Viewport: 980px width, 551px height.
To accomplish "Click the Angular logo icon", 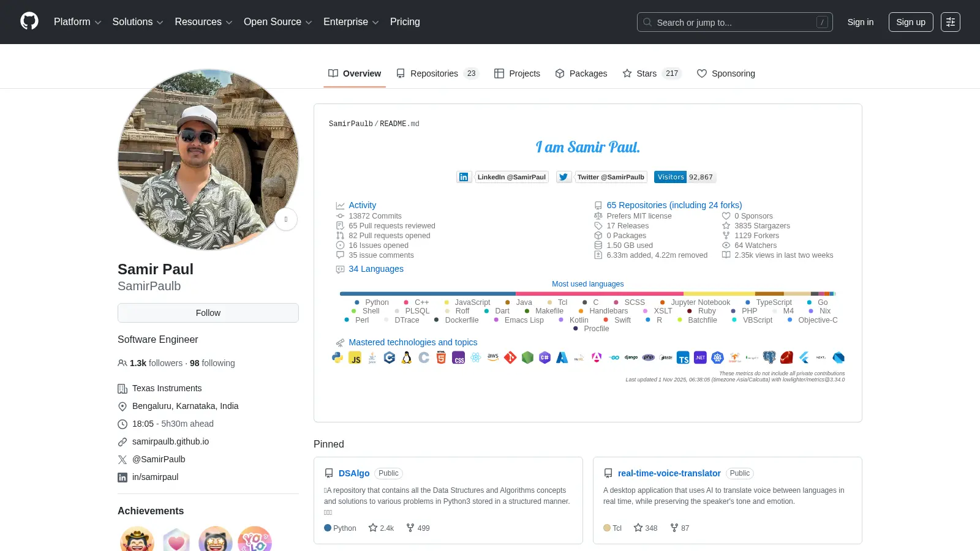I will pyautogui.click(x=597, y=358).
